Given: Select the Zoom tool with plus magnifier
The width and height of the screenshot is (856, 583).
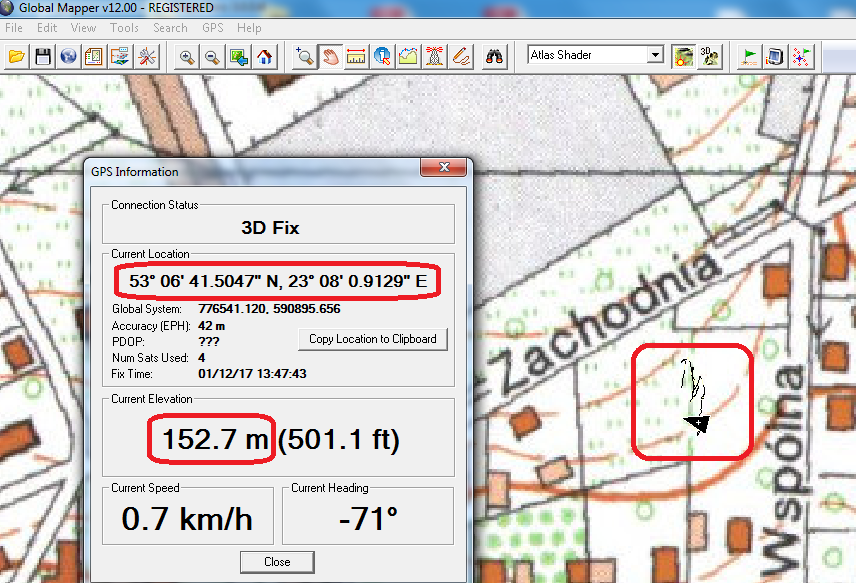Looking at the screenshot, I should pos(304,56).
